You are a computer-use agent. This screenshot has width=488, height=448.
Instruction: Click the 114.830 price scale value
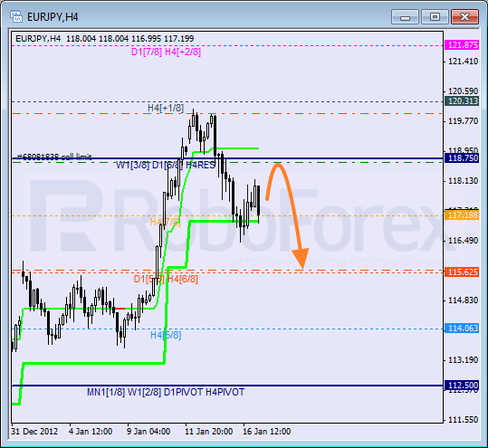tap(463, 300)
